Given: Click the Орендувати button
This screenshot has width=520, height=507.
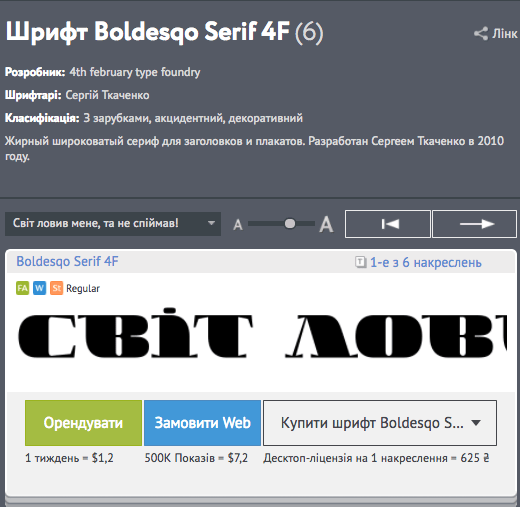Looking at the screenshot, I should (x=83, y=423).
